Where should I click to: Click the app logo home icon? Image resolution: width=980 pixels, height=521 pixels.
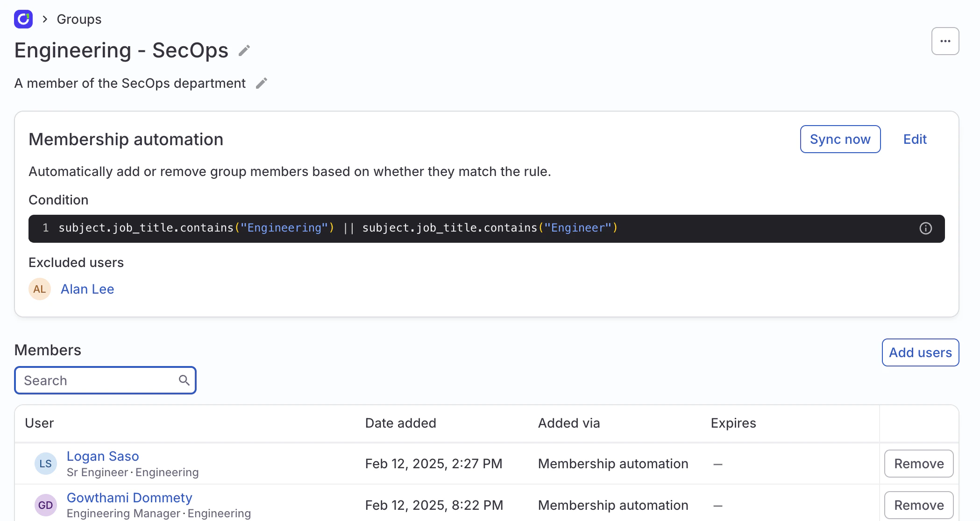(23, 19)
